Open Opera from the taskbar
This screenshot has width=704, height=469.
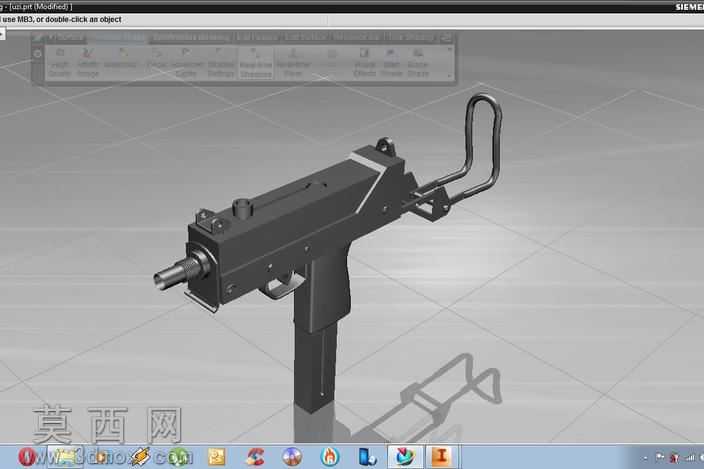pyautogui.click(x=26, y=457)
